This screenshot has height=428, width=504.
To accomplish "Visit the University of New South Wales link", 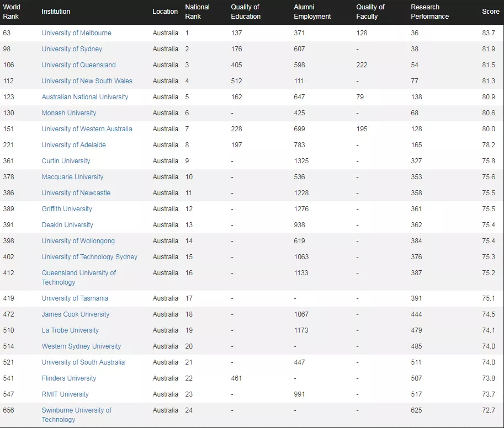I will click(x=87, y=81).
